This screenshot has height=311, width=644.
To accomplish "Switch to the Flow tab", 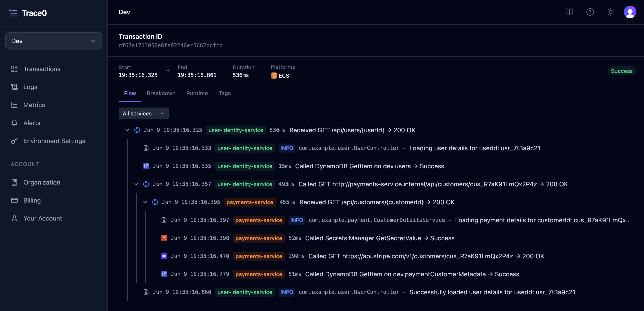I will tap(130, 93).
